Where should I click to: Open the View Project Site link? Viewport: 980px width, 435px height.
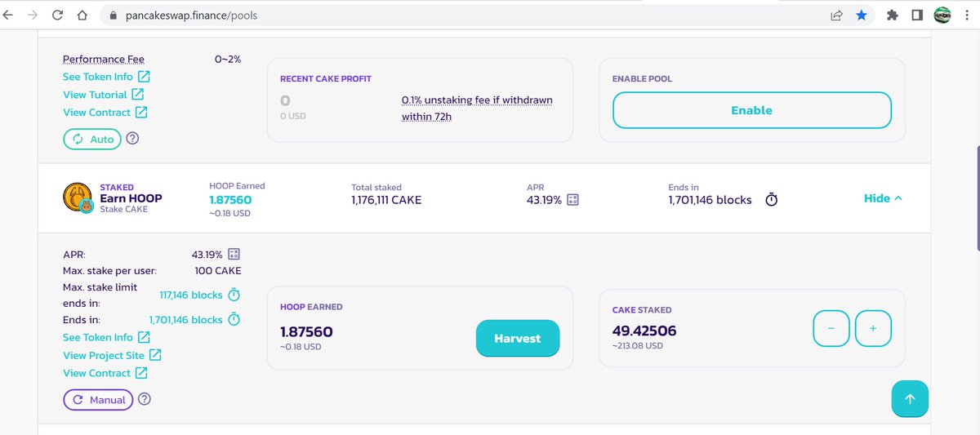(x=113, y=355)
